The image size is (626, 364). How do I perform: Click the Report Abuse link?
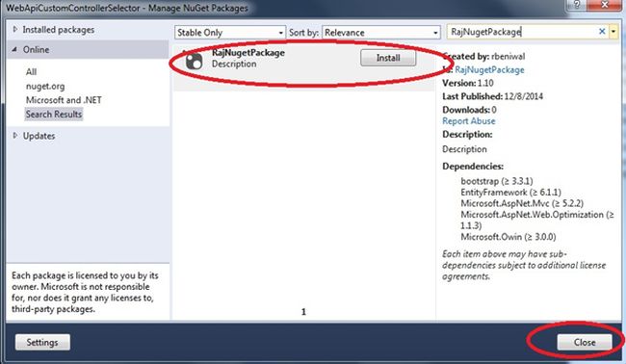[469, 121]
